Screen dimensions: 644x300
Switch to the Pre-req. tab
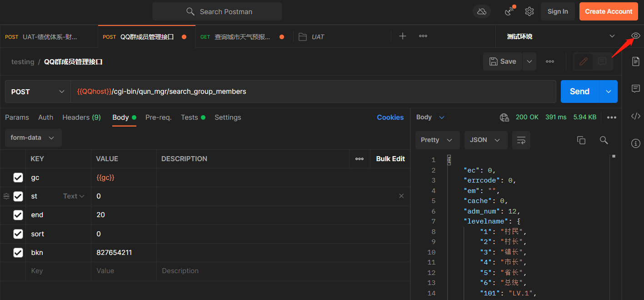click(158, 117)
